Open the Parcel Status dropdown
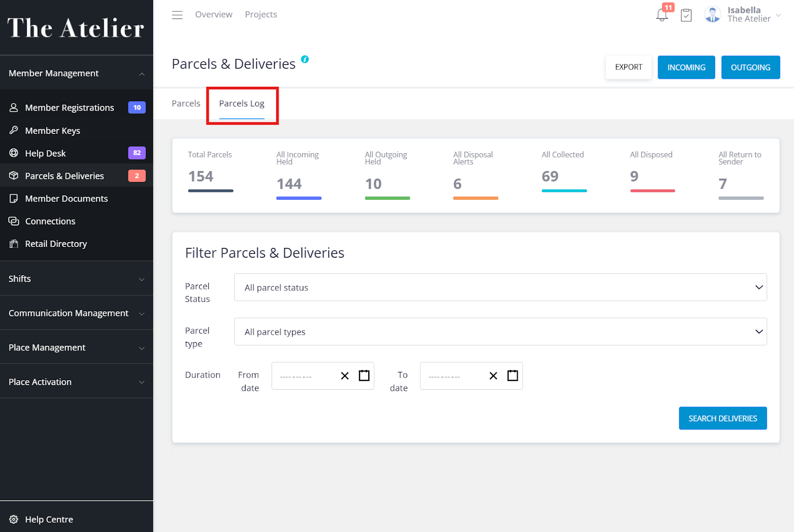Viewport: 794px width, 532px height. [x=500, y=288]
